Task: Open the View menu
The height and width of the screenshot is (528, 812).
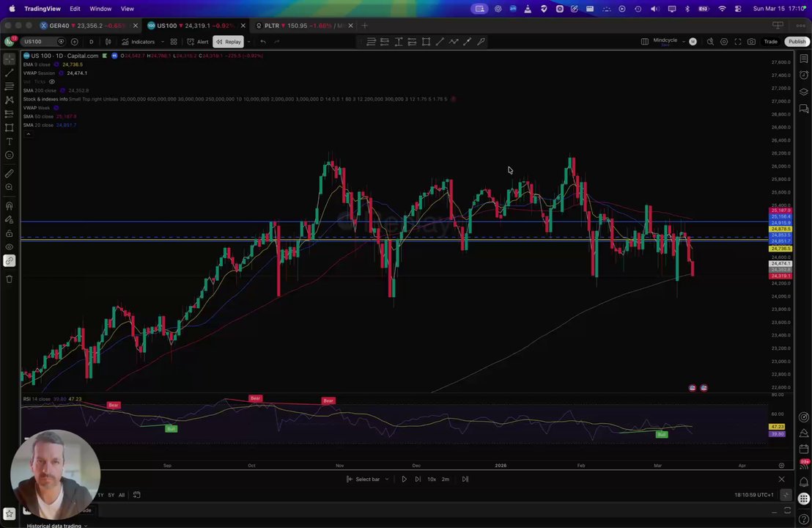Action: click(x=128, y=9)
